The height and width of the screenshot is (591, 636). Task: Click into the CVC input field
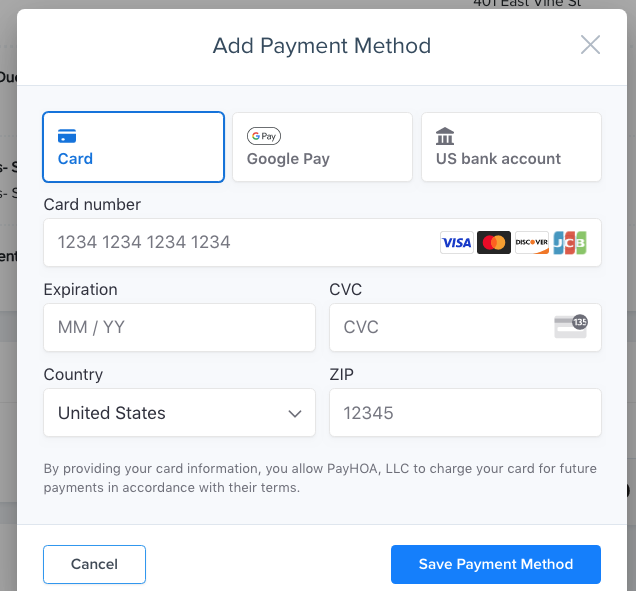(x=440, y=327)
